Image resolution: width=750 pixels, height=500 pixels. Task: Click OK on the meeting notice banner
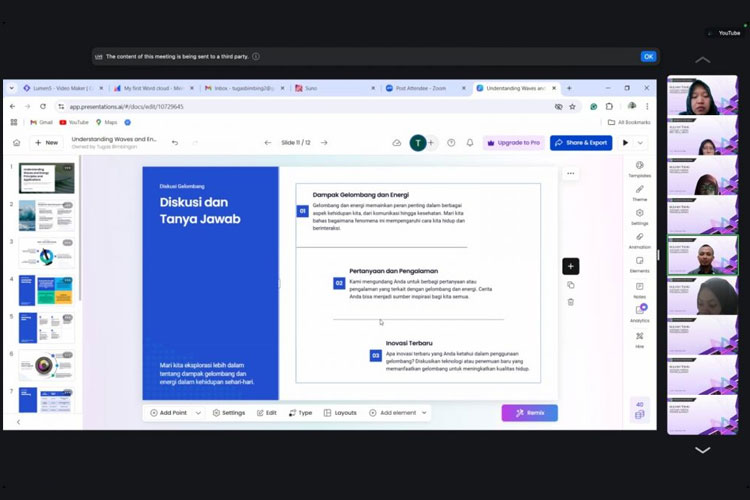[648, 56]
